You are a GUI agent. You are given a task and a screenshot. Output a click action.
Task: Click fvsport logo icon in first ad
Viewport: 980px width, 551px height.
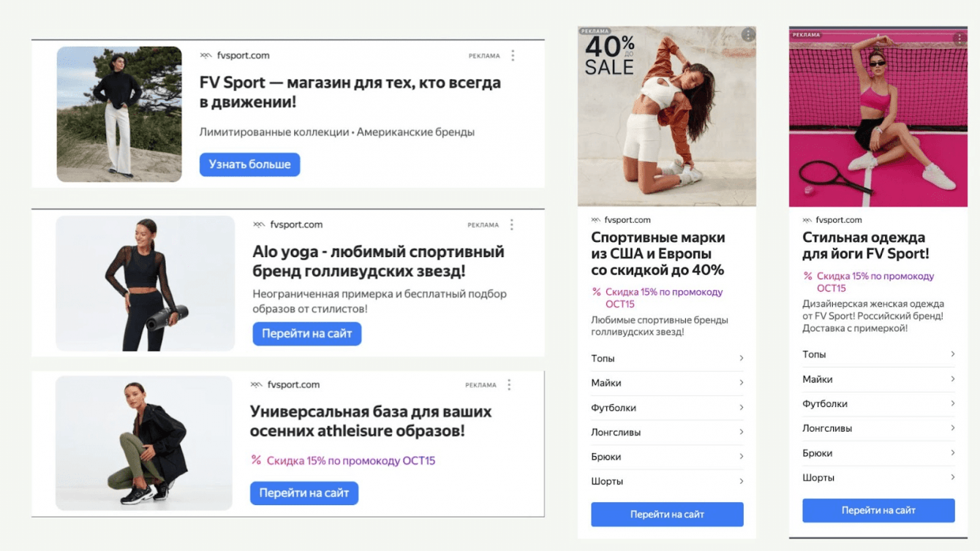[x=206, y=56]
